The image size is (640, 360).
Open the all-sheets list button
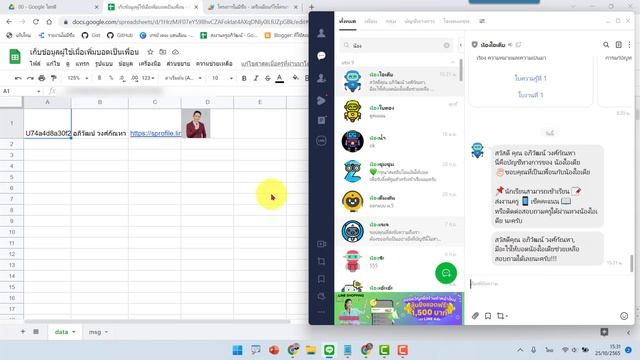(36, 332)
